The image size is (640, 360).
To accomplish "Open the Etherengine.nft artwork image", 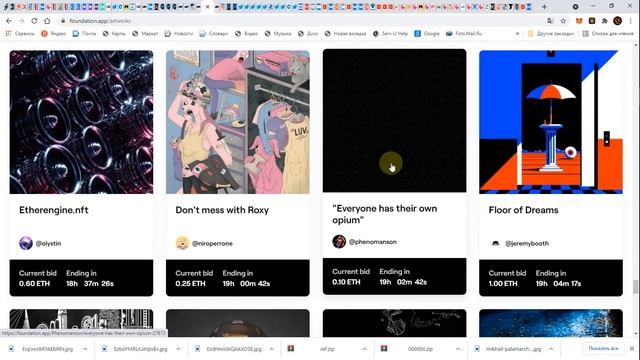I will point(81,122).
